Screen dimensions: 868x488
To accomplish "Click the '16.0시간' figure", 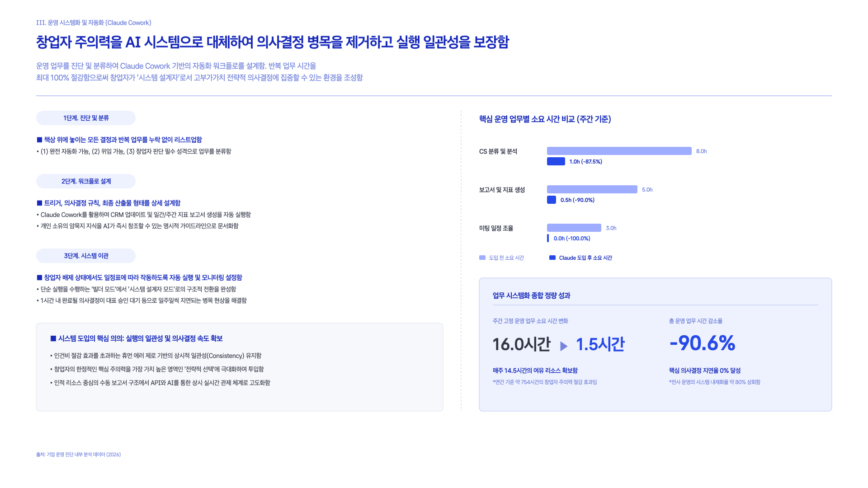I will (521, 344).
